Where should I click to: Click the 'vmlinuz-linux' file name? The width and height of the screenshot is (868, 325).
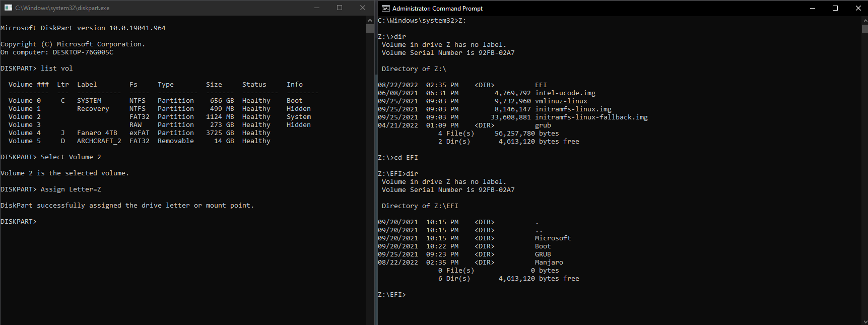[x=561, y=101]
